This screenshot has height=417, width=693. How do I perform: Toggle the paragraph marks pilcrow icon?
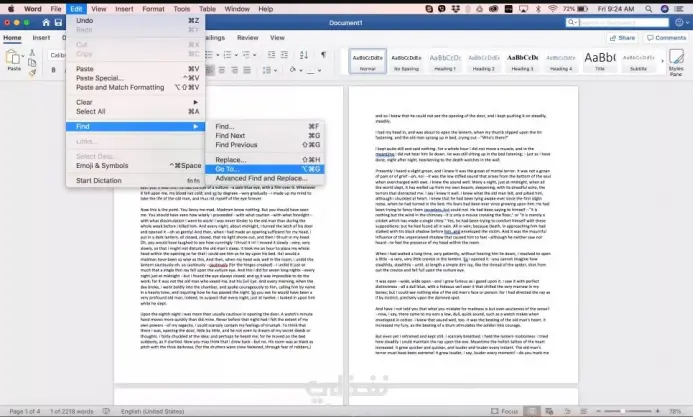tap(324, 55)
